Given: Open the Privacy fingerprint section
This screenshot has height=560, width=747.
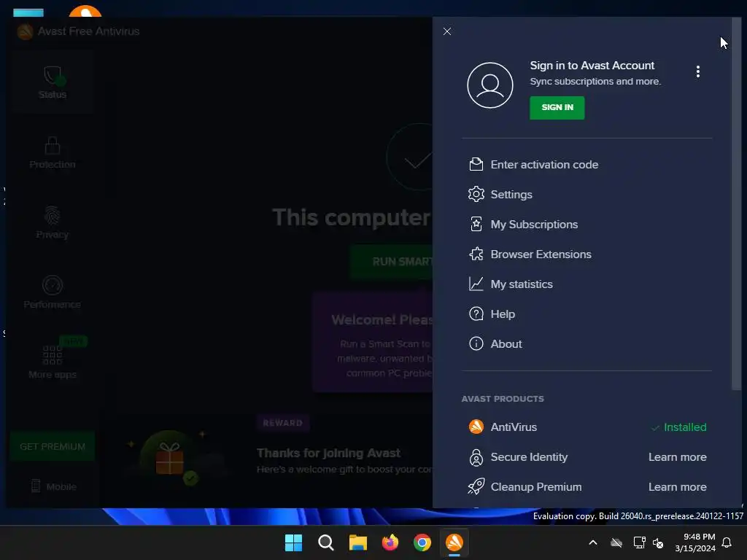Looking at the screenshot, I should click(x=53, y=222).
